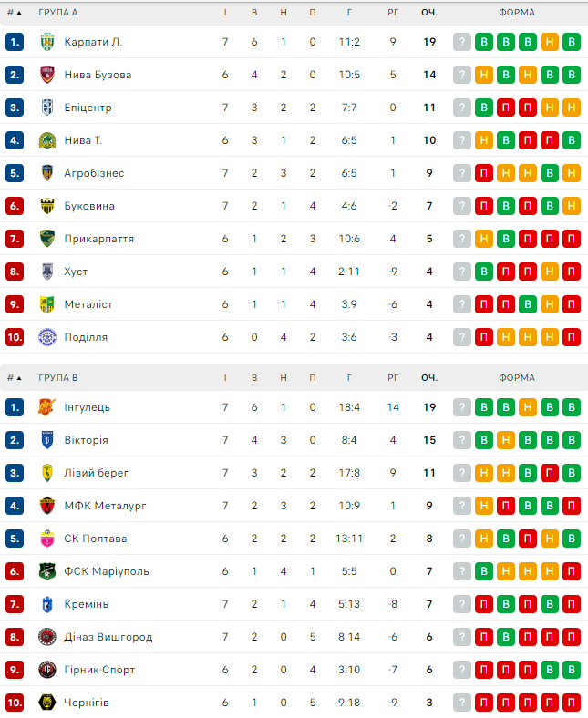Image resolution: width=588 pixels, height=718 pixels.
Task: Open the Вікторія team link
Action: 86,440
